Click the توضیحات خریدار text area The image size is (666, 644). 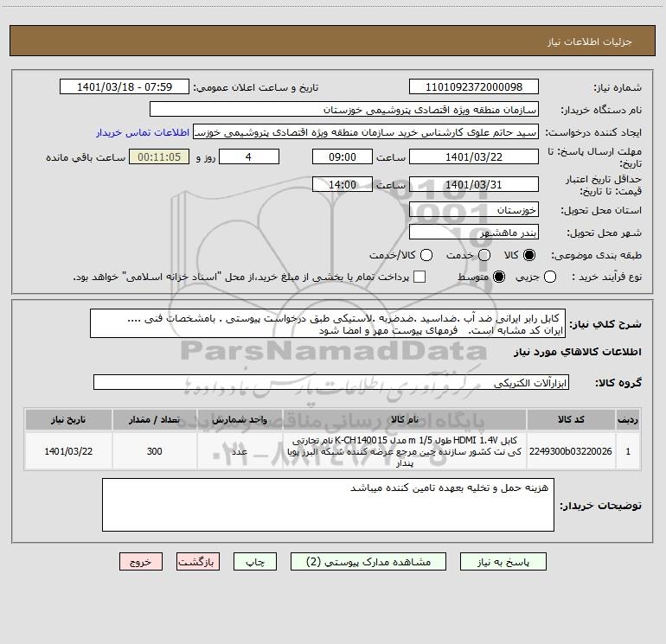[x=328, y=505]
